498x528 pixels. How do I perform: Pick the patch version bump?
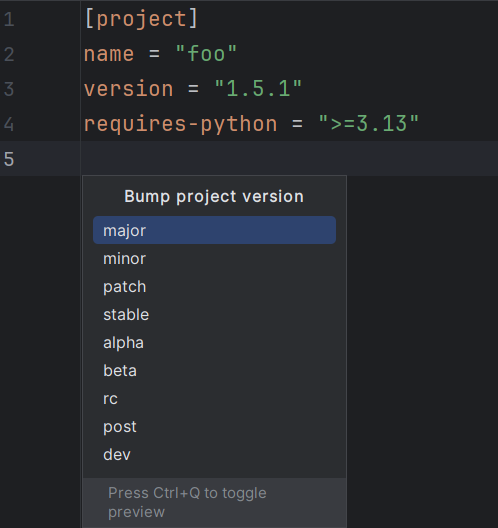click(214, 287)
